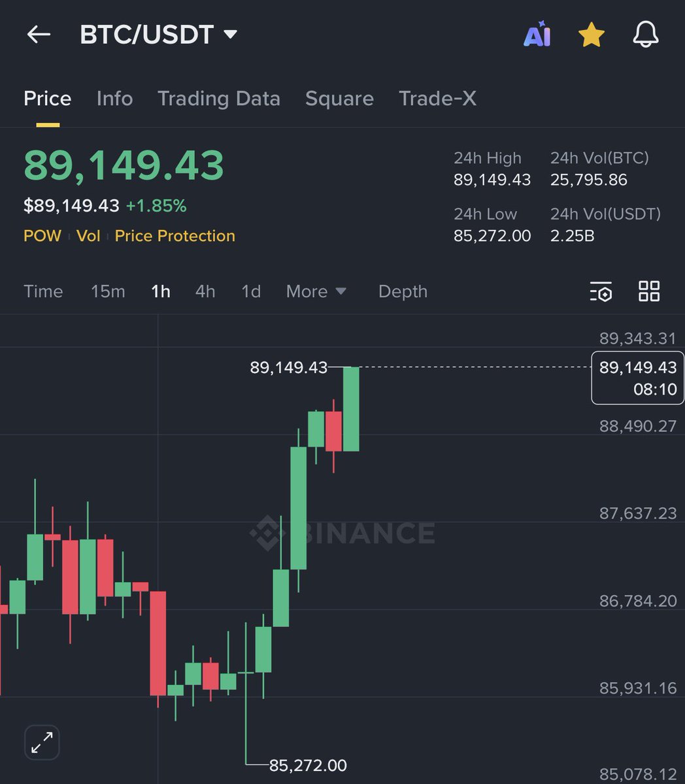Click the 87,637.23 axis label
The width and height of the screenshot is (685, 784).
click(x=638, y=514)
